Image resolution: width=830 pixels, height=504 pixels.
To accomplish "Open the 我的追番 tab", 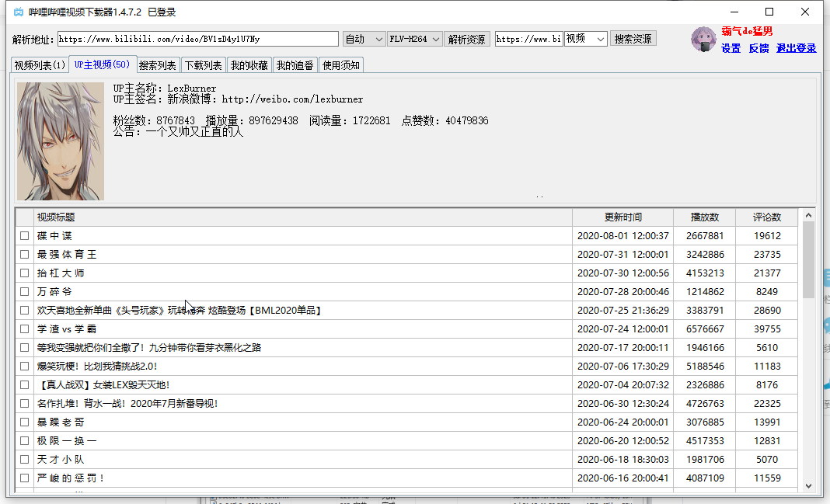I will click(295, 65).
